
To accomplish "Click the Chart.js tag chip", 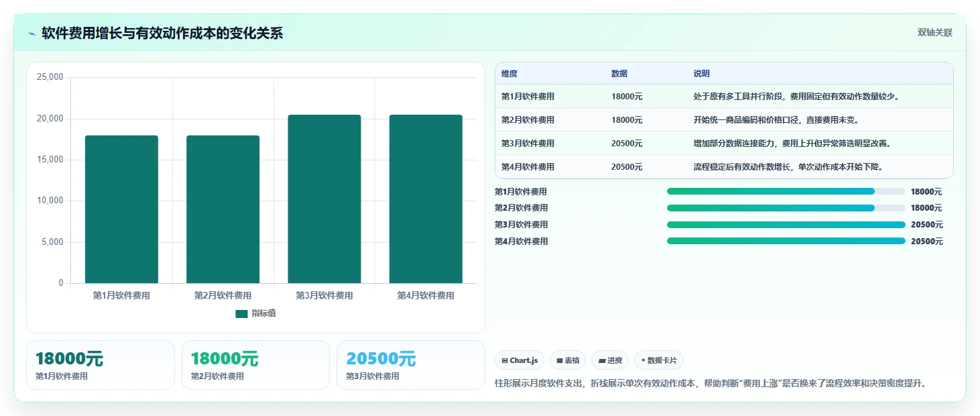I will click(519, 360).
